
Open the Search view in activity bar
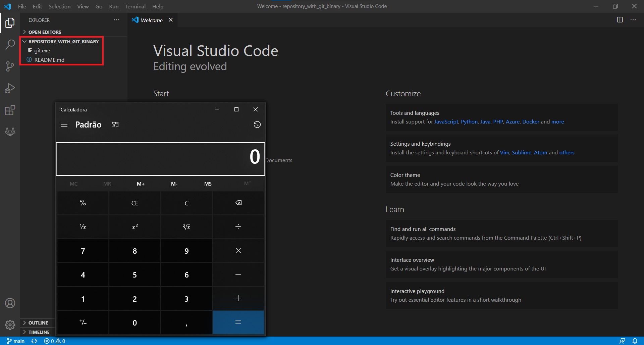(10, 44)
